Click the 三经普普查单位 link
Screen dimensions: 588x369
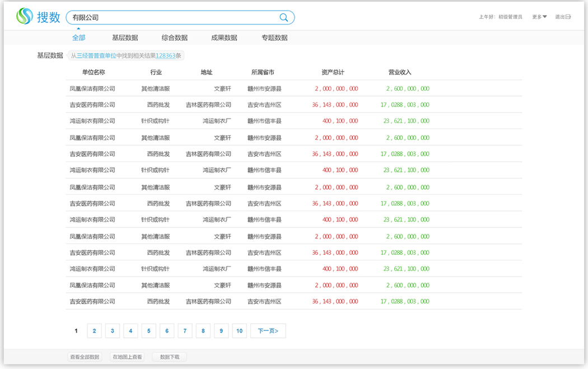(x=96, y=56)
